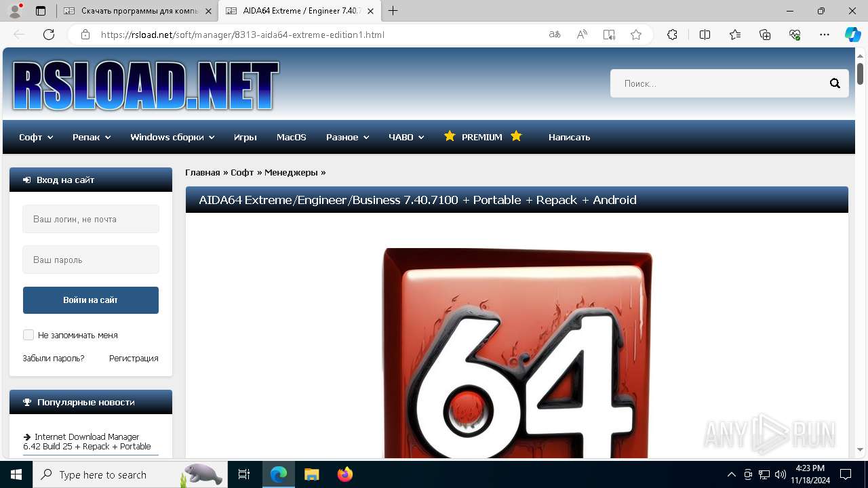This screenshot has height=488, width=868.
Task: Click the RSLOAD.NET site logo
Action: pyautogui.click(x=146, y=85)
